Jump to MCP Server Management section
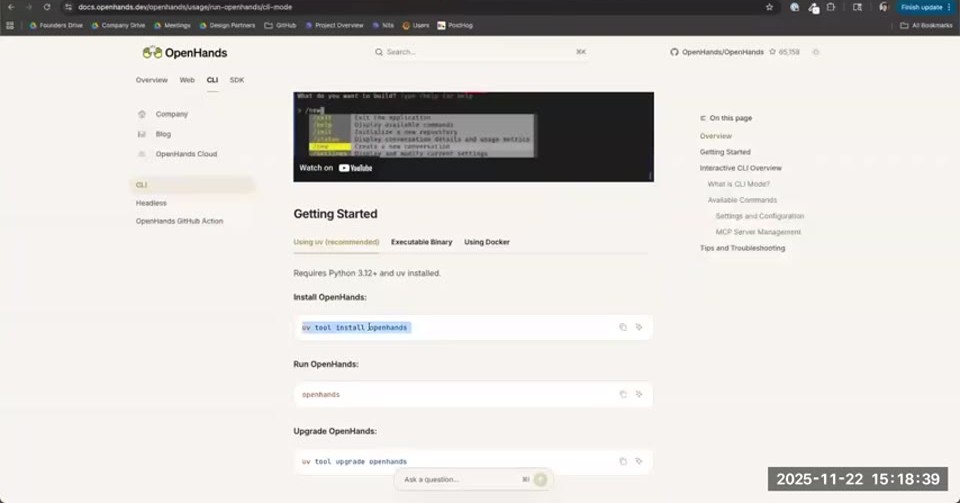The height and width of the screenshot is (503, 960). [x=758, y=232]
